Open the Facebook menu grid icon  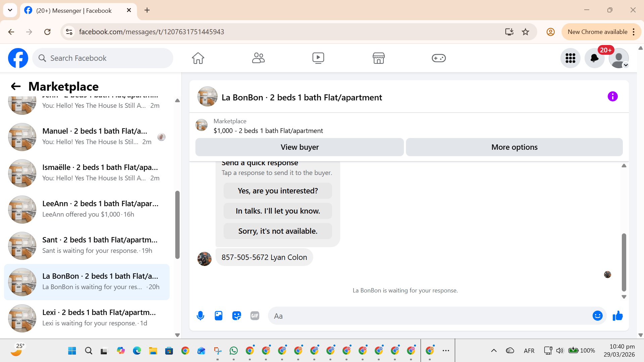point(570,58)
